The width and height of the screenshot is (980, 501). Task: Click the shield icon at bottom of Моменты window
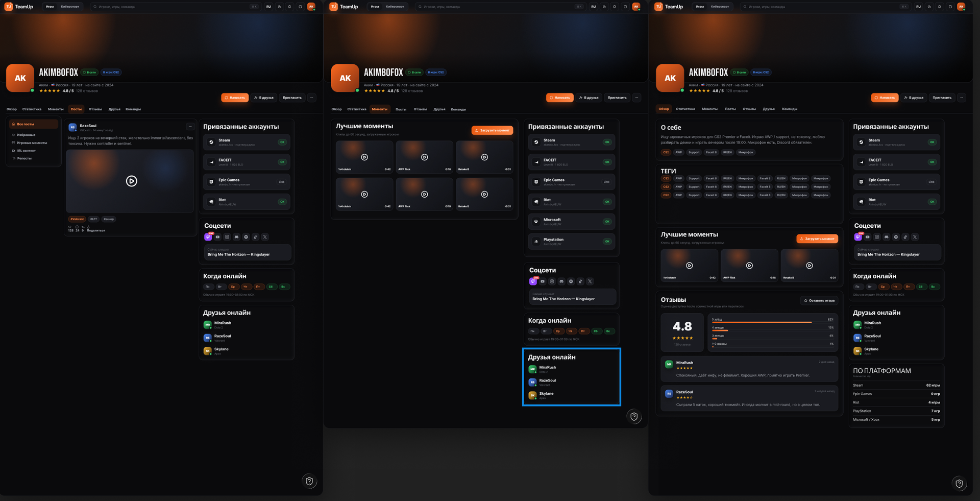point(634,416)
